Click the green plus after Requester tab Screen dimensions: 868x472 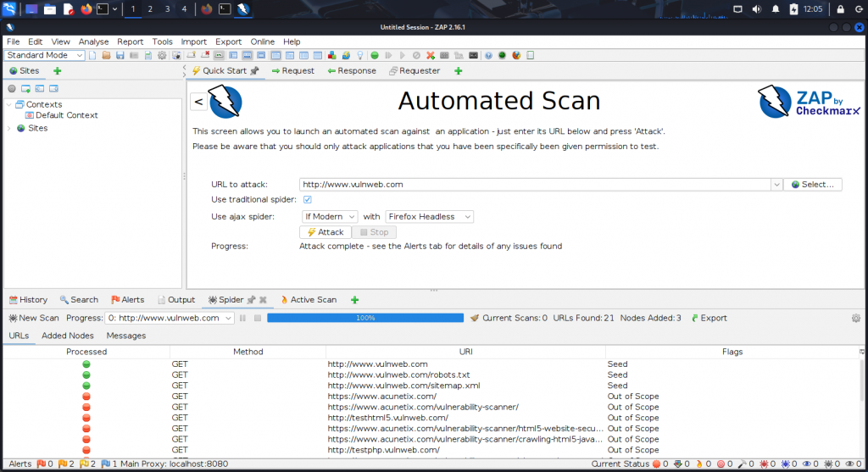(x=459, y=71)
